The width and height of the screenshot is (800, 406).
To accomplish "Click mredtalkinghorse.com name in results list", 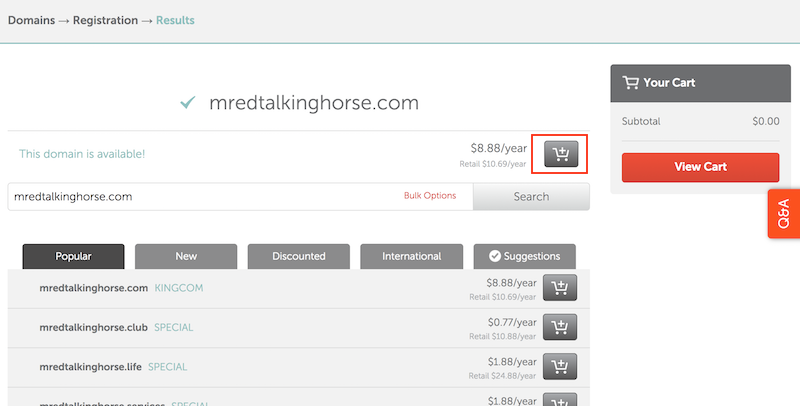I will click(x=93, y=288).
